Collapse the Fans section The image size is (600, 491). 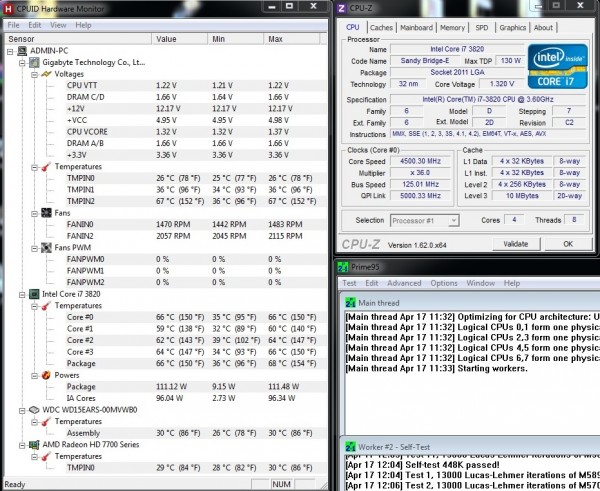(x=34, y=213)
